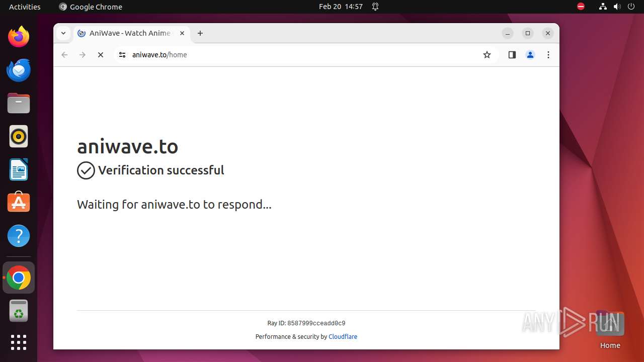Open the red do-not-disturb indicator

tap(581, 7)
